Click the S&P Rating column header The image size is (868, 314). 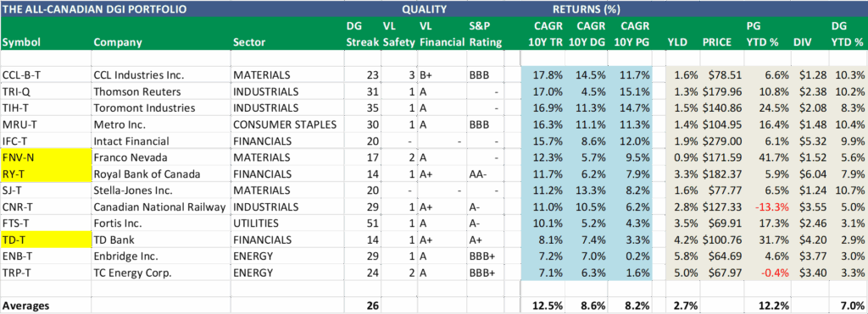pos(486,34)
